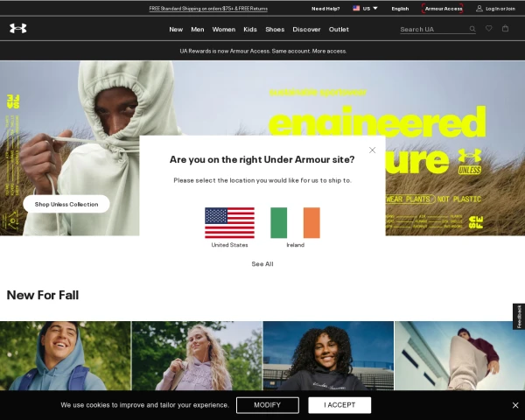Click the low-angle beige pants image

point(459,356)
